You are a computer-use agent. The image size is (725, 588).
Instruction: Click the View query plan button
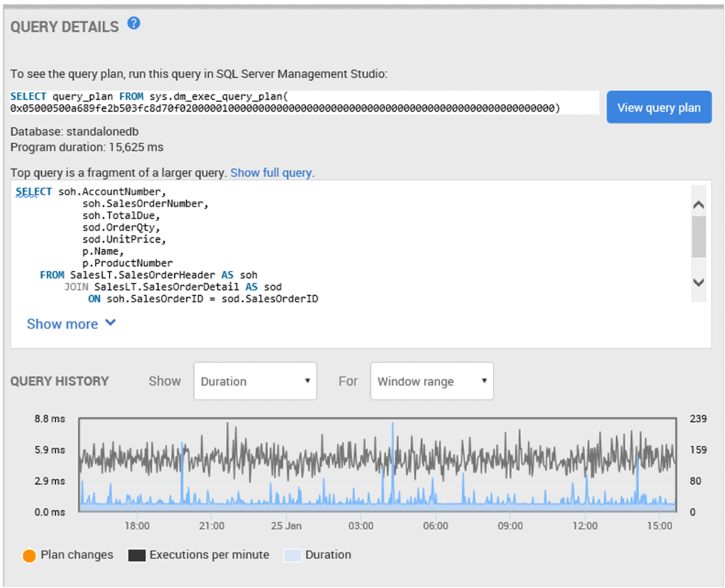pos(658,107)
